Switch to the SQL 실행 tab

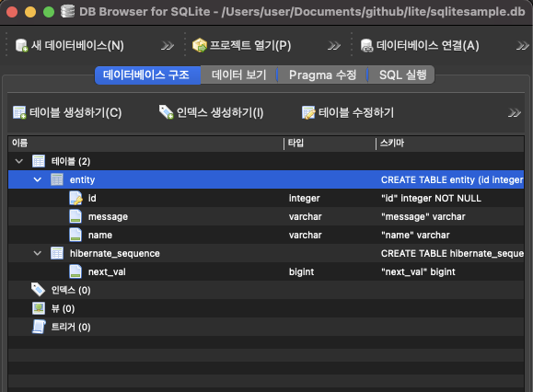401,75
